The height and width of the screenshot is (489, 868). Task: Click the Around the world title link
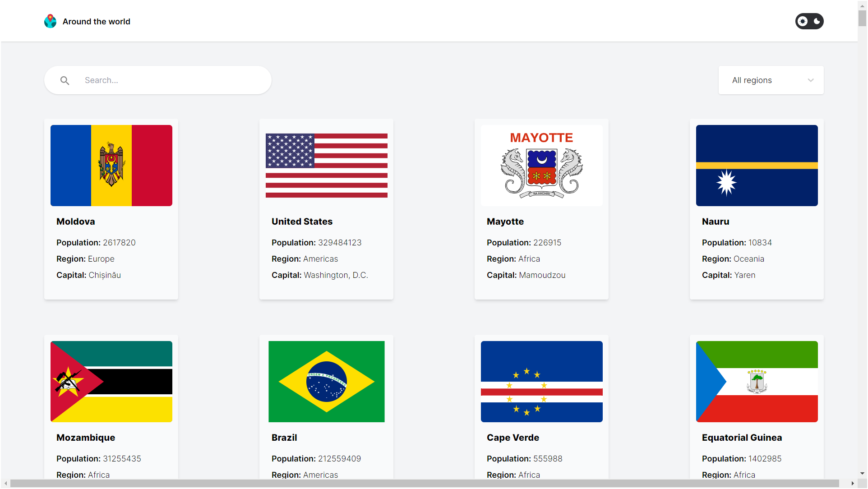tap(96, 22)
